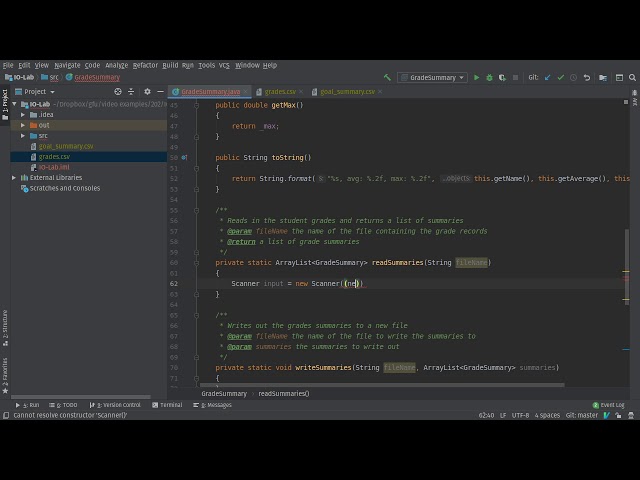Open the Event Log

609,405
